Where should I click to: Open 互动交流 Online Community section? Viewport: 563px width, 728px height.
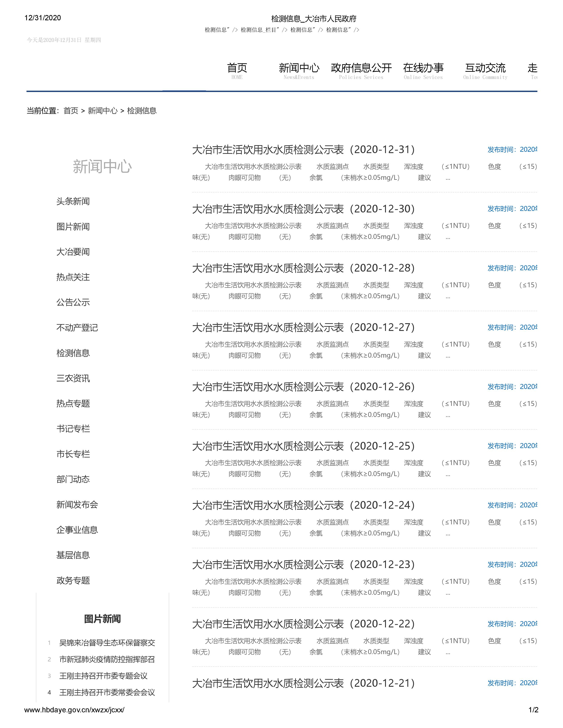pyautogui.click(x=485, y=68)
